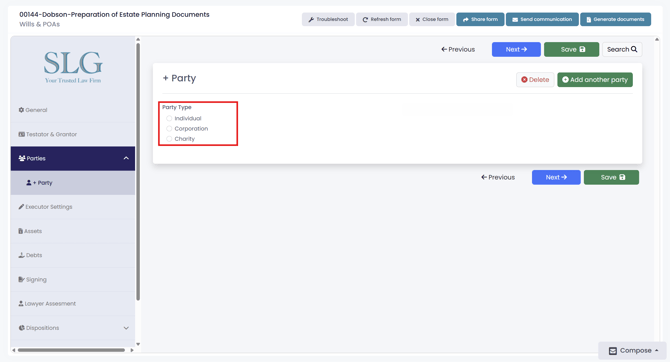Close the form

432,19
